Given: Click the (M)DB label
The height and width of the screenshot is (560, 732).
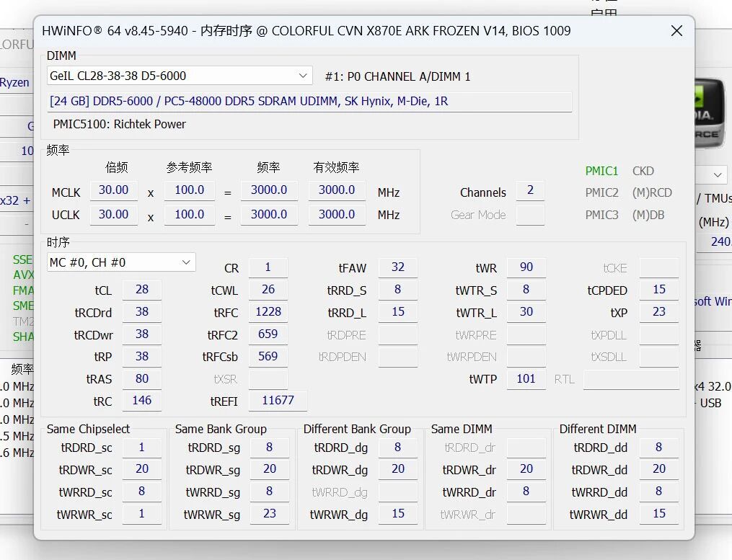Looking at the screenshot, I should [648, 215].
